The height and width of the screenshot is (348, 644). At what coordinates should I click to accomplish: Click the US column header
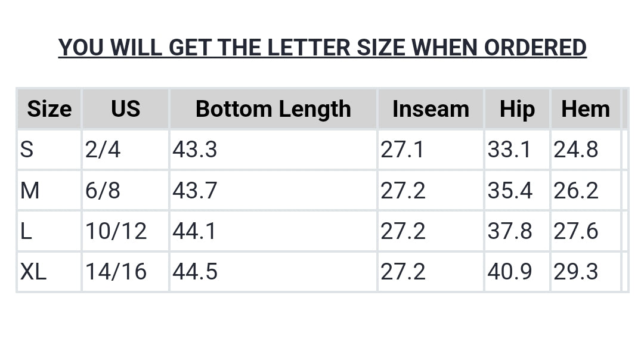point(125,109)
